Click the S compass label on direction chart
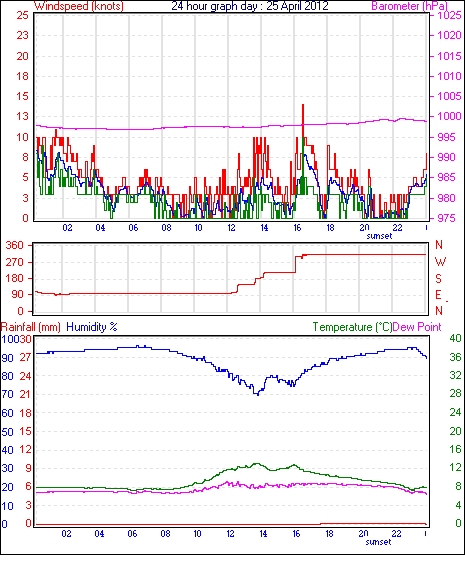465x563 pixels. click(x=438, y=278)
